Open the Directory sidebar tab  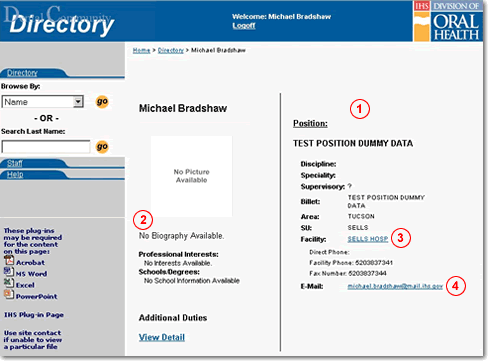click(x=22, y=73)
